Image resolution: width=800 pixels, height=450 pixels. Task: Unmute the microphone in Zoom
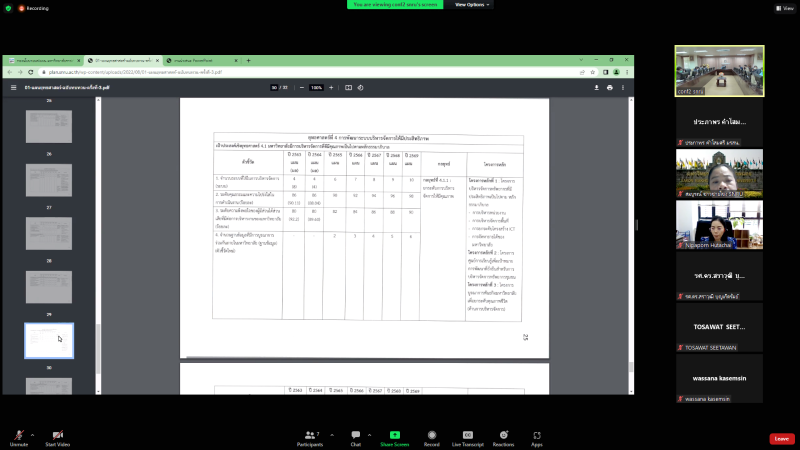tap(18, 435)
